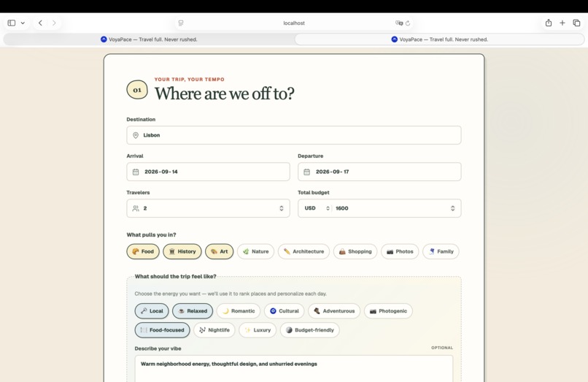Click the Describe your vibe text area
This screenshot has height=382, width=588.
point(293,369)
